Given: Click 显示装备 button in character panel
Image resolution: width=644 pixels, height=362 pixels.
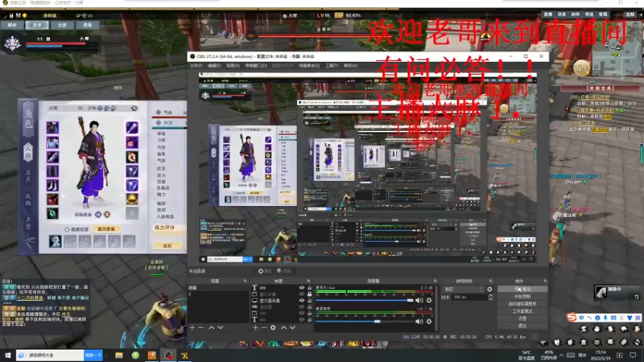Looking at the screenshot, I should pos(106,229).
